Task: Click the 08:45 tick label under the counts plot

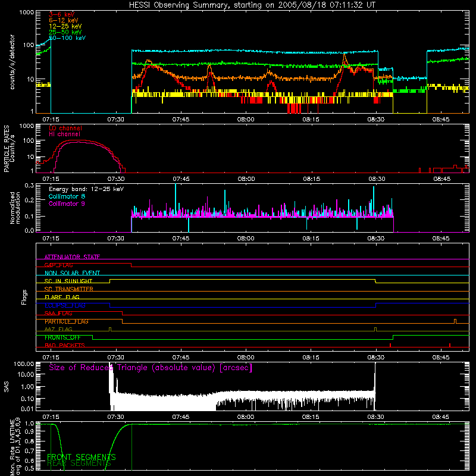Action: click(441, 120)
